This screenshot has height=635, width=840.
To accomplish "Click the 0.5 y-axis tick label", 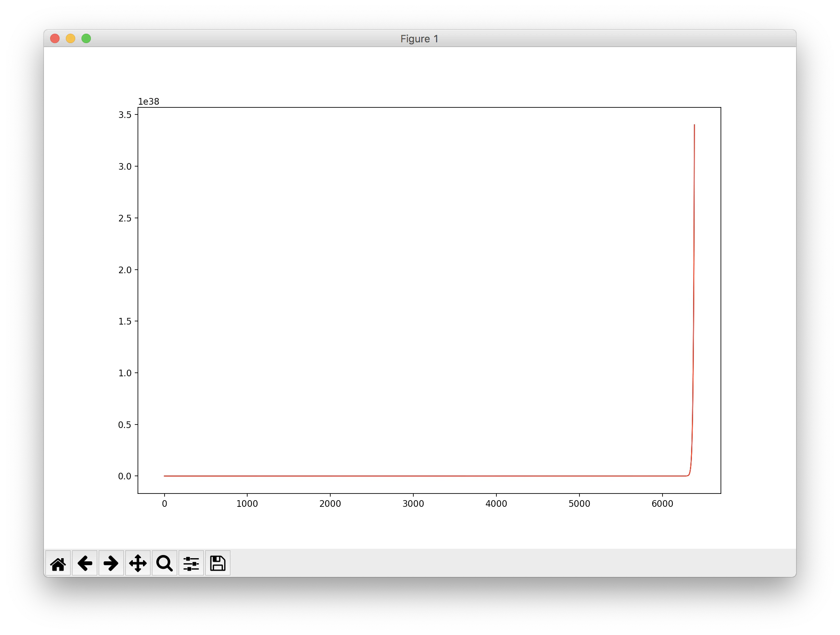I will (x=125, y=425).
